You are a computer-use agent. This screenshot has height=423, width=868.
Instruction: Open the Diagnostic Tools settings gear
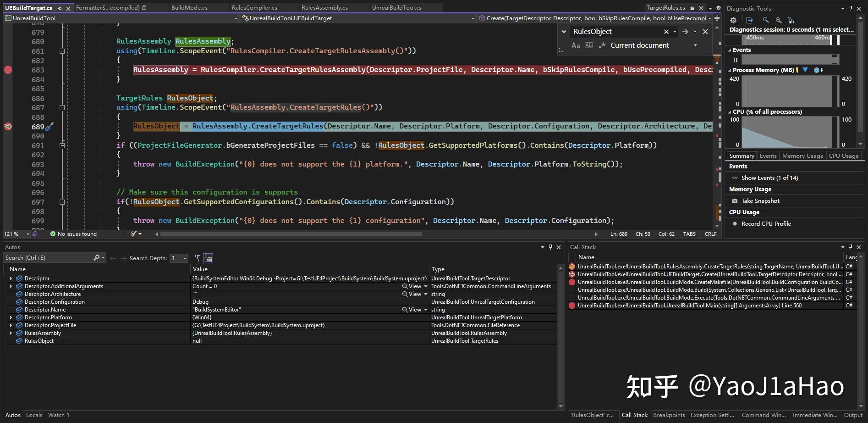733,20
